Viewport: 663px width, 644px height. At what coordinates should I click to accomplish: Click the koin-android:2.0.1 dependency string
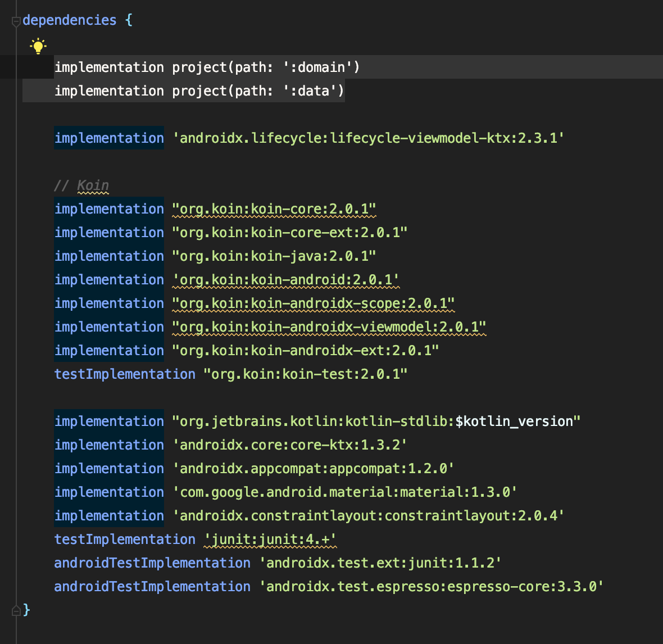click(x=286, y=280)
